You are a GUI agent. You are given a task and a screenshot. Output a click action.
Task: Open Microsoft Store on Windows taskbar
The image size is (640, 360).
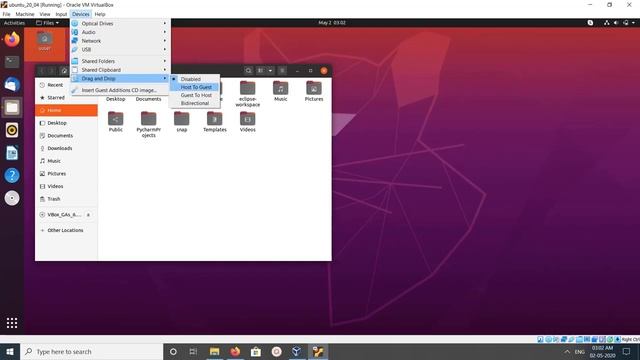tap(256, 351)
